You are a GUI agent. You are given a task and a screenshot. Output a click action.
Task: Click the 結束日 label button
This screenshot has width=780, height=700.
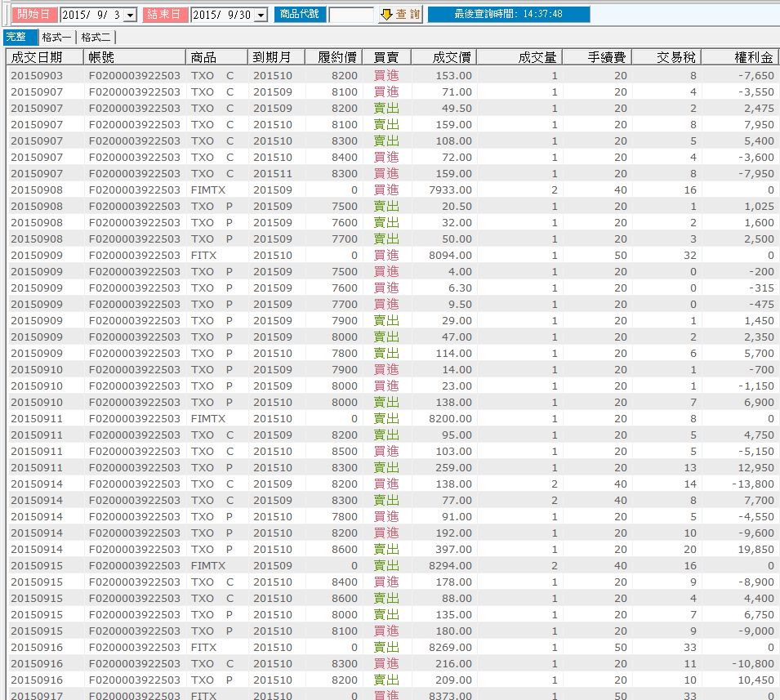[165, 15]
